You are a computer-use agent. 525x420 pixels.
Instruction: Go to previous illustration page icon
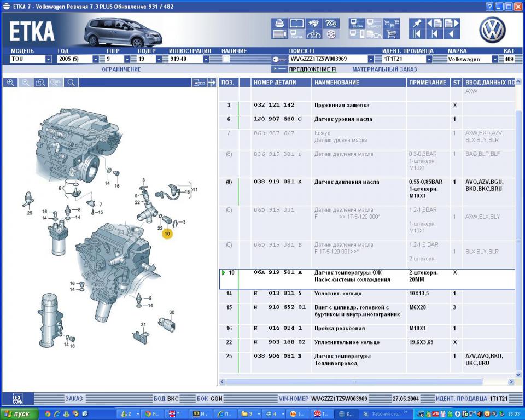(434, 24)
